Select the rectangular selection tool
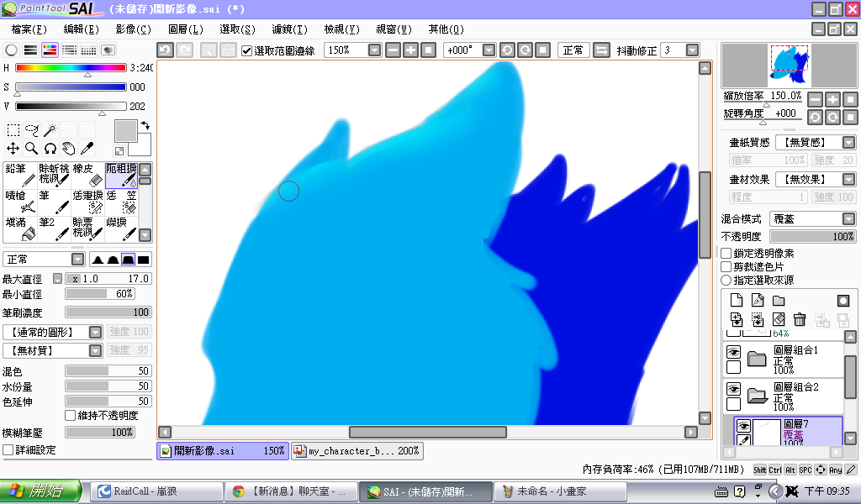The height and width of the screenshot is (504, 861). 13,130
